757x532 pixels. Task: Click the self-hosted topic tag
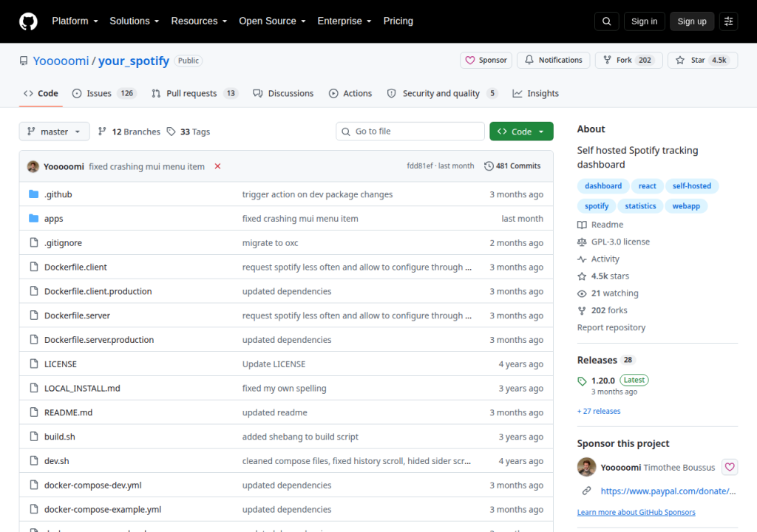(x=692, y=186)
